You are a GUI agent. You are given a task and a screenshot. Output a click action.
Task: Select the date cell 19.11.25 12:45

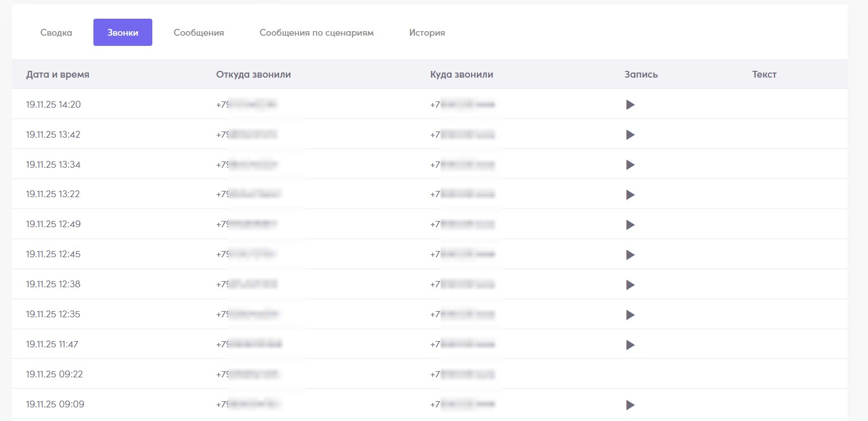pos(53,254)
